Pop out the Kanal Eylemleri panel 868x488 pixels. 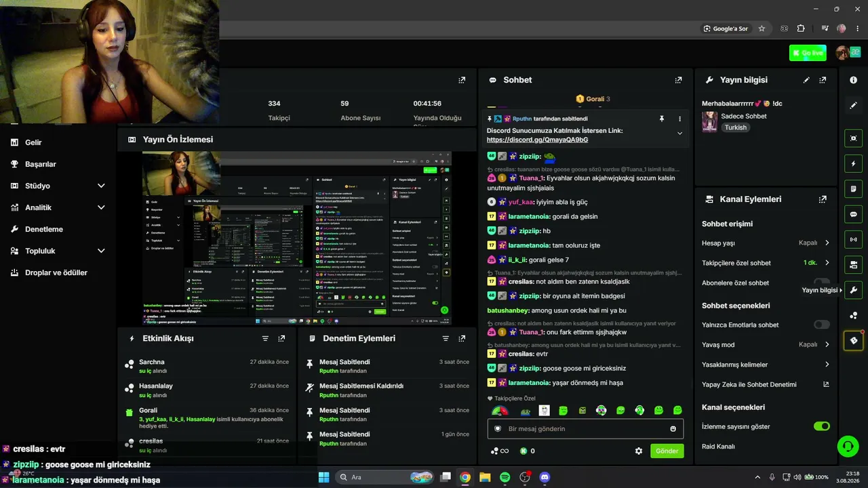[x=823, y=199]
